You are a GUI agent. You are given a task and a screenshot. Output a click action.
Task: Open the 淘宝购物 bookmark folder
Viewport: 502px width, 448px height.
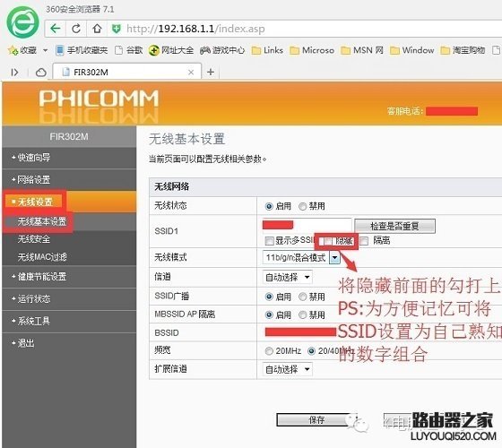[x=463, y=50]
